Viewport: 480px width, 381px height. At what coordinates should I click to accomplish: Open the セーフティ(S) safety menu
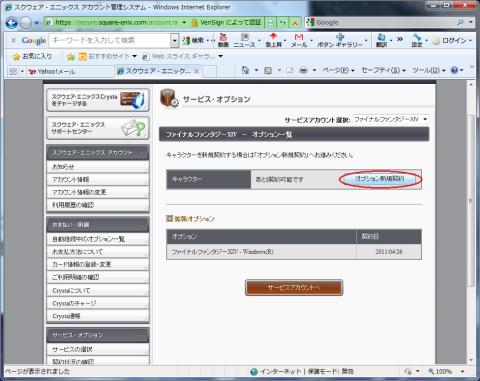[x=383, y=70]
